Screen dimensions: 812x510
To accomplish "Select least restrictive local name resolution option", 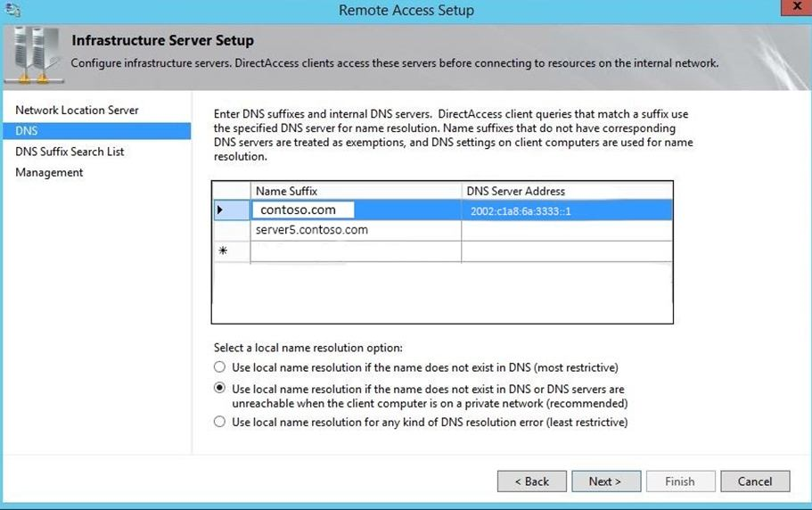I will tap(220, 423).
